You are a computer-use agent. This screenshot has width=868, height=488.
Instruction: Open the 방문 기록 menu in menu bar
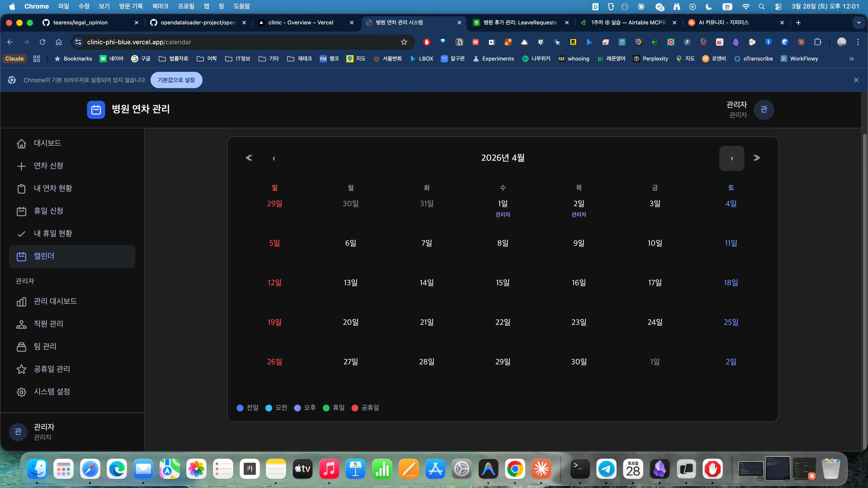coord(131,6)
